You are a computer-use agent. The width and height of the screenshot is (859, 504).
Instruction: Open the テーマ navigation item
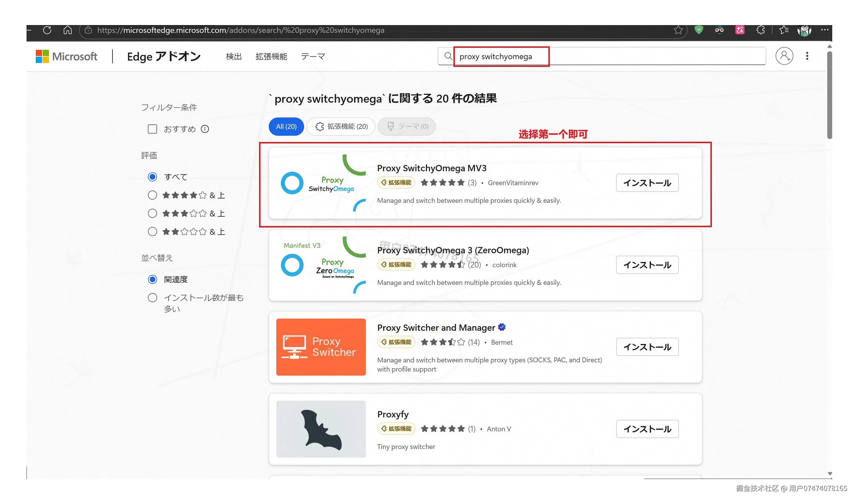(312, 56)
